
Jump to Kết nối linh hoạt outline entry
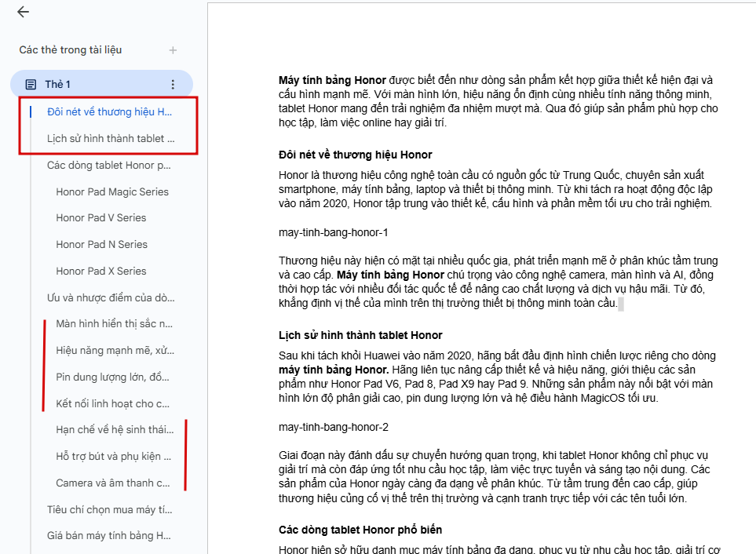pyautogui.click(x=113, y=403)
